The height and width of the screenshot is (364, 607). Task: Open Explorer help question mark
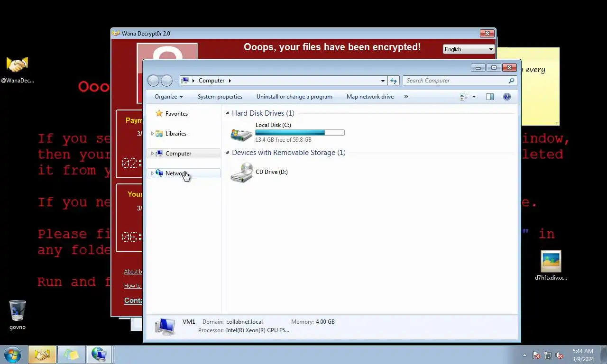(507, 97)
